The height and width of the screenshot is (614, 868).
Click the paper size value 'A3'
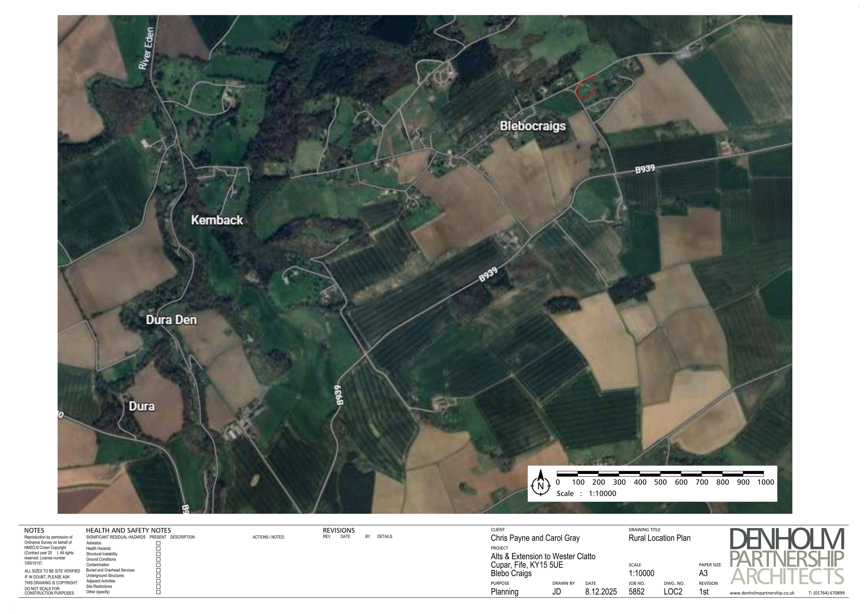[703, 574]
